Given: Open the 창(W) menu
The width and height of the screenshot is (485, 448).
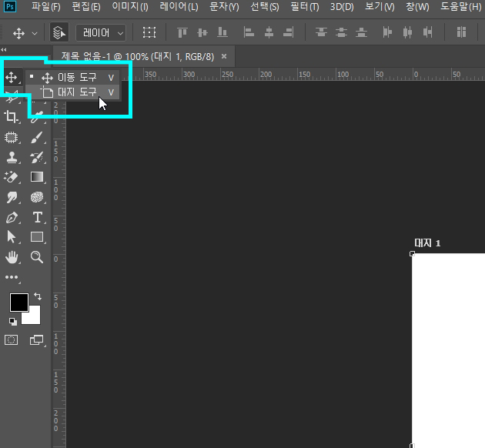Looking at the screenshot, I should pyautogui.click(x=417, y=6).
